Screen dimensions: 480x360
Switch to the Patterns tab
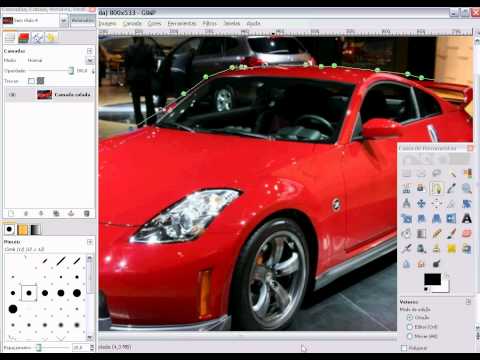[x=23, y=229]
